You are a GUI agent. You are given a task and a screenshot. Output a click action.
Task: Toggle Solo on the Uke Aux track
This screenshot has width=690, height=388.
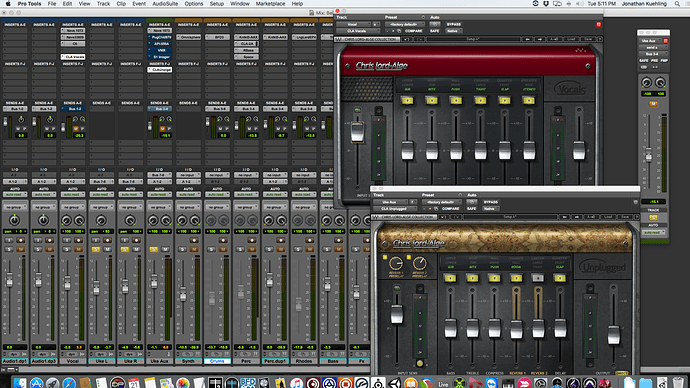154,249
